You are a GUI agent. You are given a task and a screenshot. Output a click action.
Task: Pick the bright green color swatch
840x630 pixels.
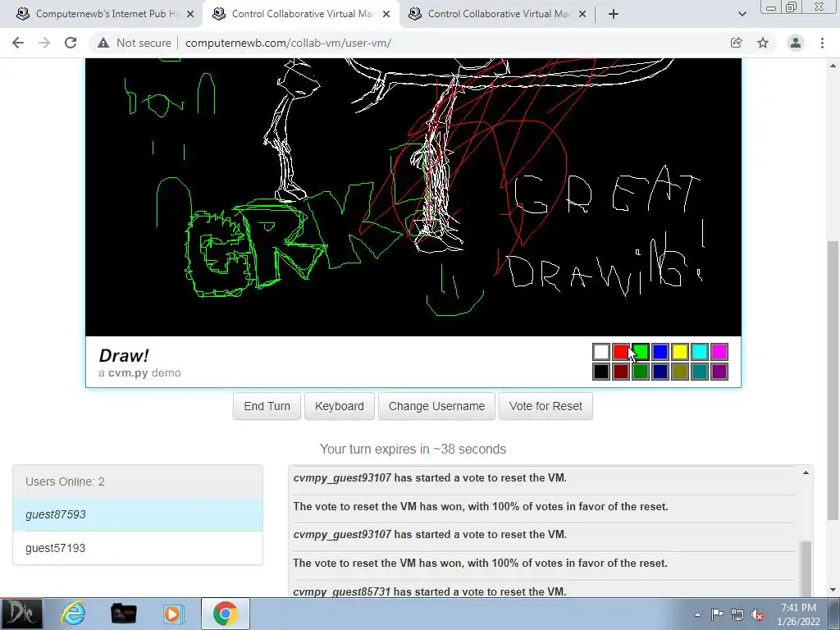[x=641, y=351]
